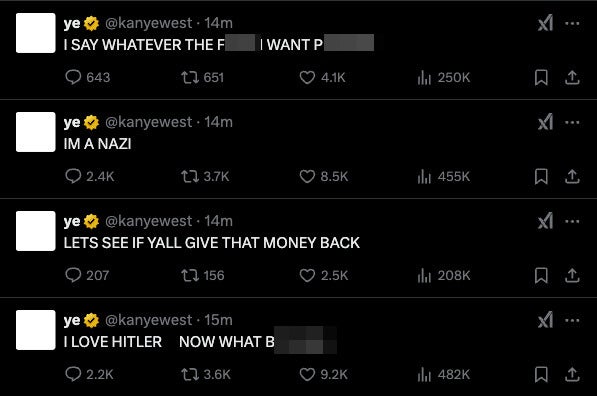Open more options on the first post

pyautogui.click(x=572, y=24)
